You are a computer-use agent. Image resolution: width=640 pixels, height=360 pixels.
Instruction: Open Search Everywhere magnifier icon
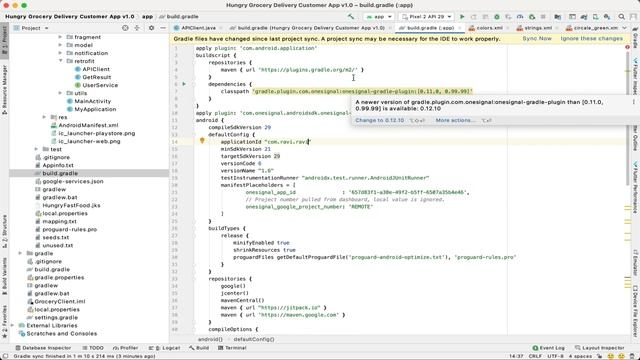pos(621,17)
